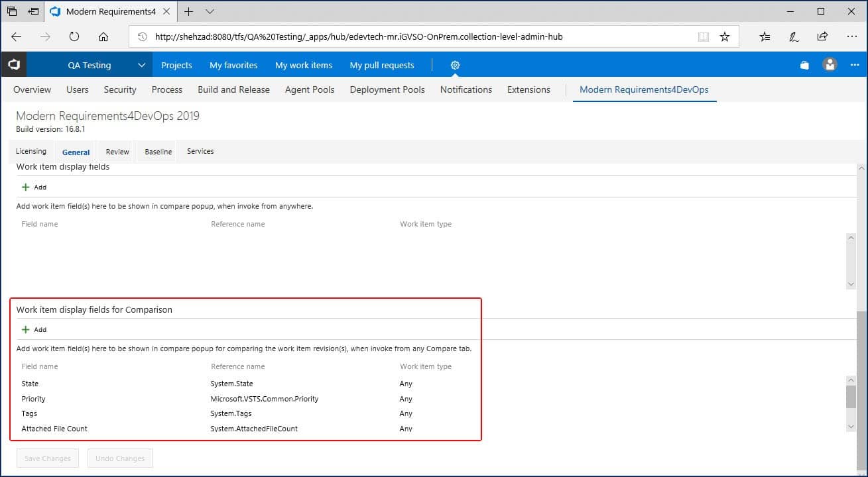
Task: Add page to favorites star icon
Action: [725, 37]
